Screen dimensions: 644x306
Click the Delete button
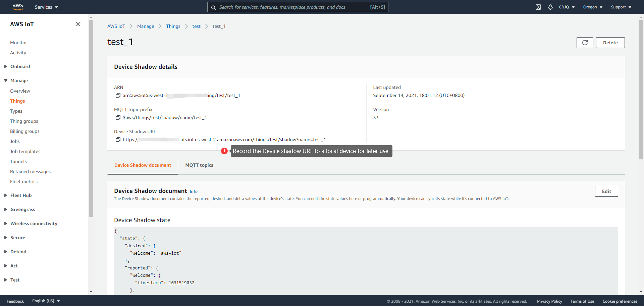610,43
